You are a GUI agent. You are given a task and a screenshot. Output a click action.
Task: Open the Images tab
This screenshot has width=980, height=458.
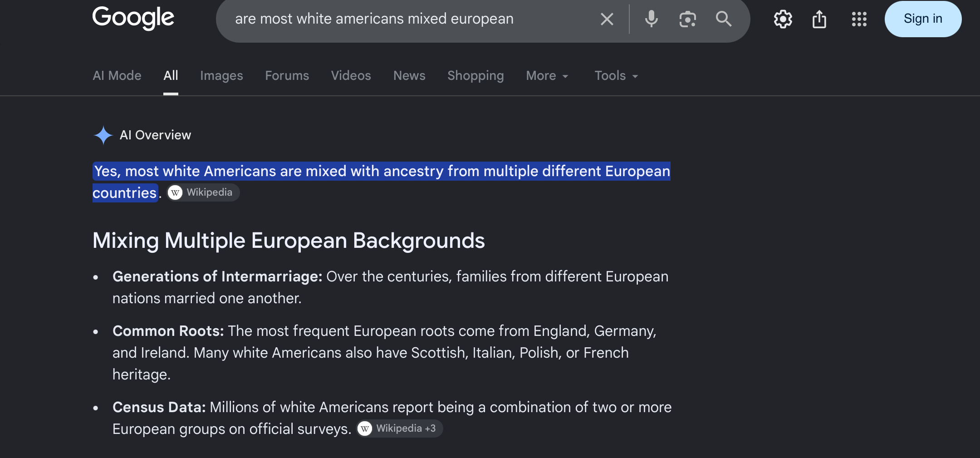[221, 75]
